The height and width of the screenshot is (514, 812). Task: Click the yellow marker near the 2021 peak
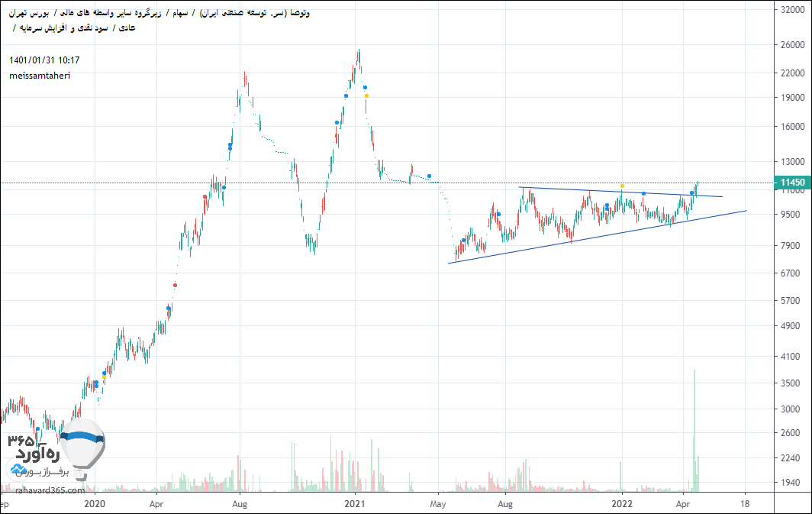[x=366, y=95]
